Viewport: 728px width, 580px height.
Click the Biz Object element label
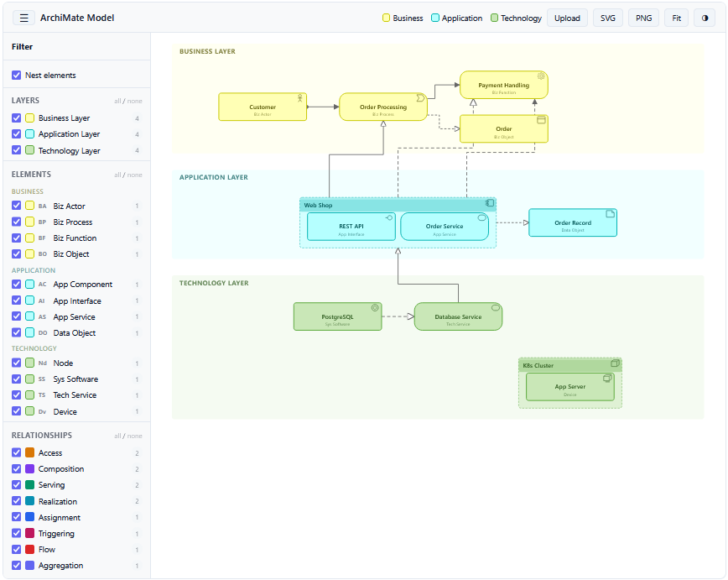tap(71, 253)
